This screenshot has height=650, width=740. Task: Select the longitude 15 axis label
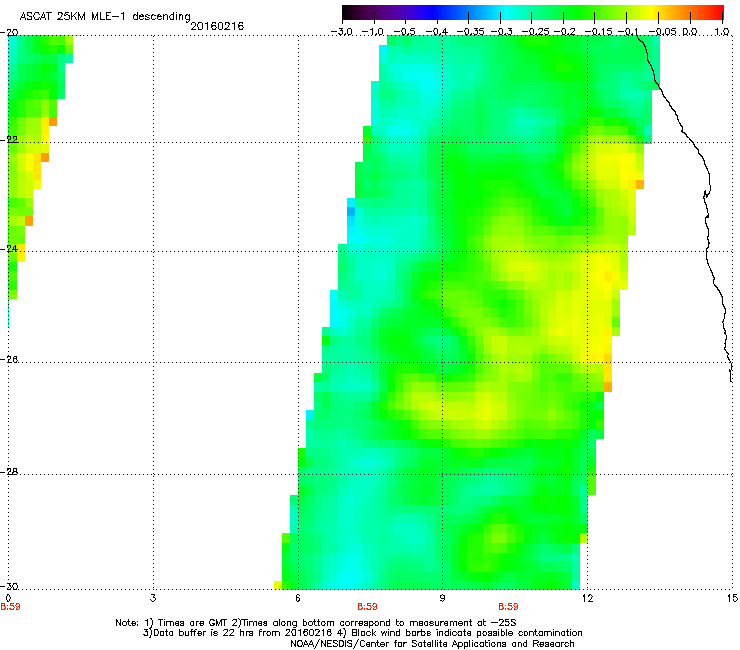(x=732, y=599)
